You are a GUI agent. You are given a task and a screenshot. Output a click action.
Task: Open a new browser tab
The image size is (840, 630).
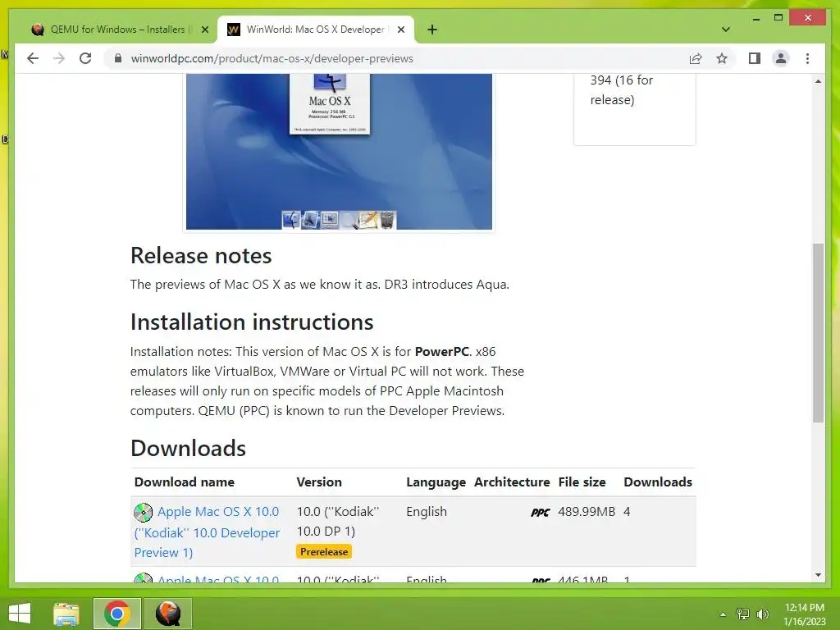(x=432, y=30)
